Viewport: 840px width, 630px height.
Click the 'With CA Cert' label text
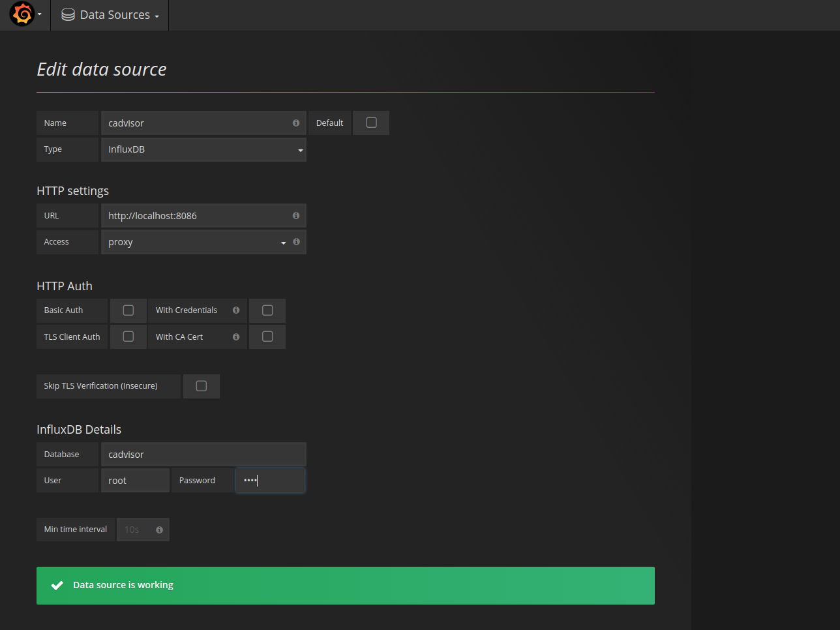(x=179, y=337)
